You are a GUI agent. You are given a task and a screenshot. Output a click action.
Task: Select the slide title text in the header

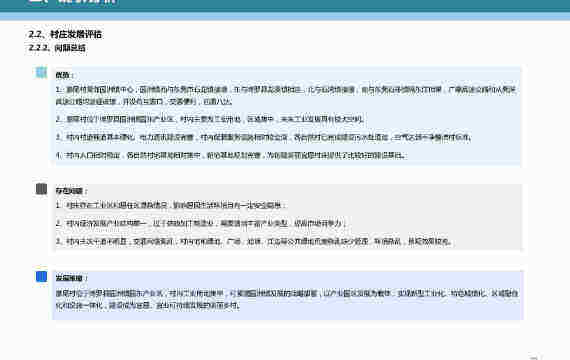(87, 2)
